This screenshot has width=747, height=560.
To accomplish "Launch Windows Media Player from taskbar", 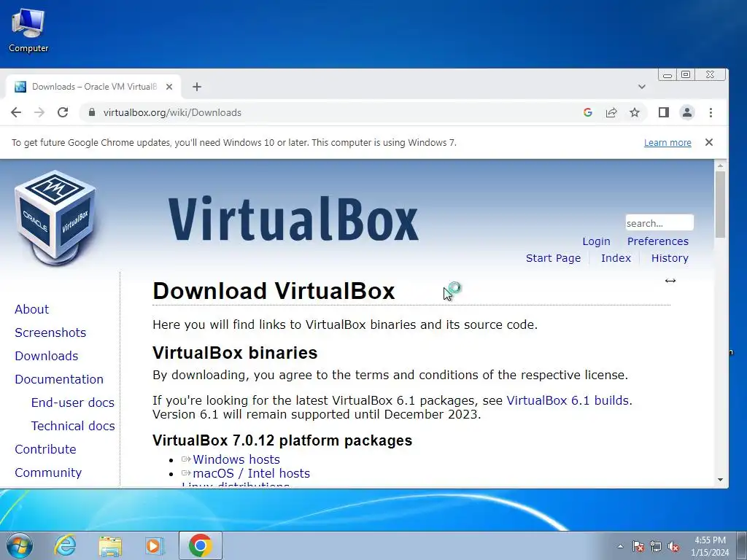I will coord(154,545).
